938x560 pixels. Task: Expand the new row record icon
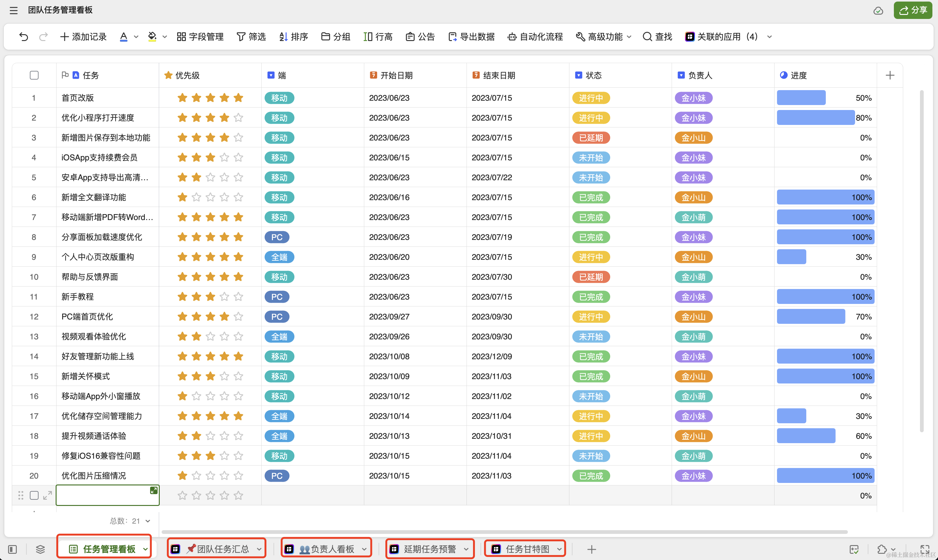coord(47,495)
